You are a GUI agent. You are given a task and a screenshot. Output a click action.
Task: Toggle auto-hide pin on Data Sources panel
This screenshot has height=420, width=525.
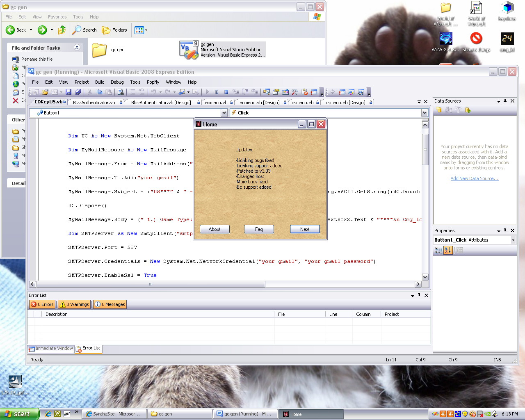pos(505,101)
